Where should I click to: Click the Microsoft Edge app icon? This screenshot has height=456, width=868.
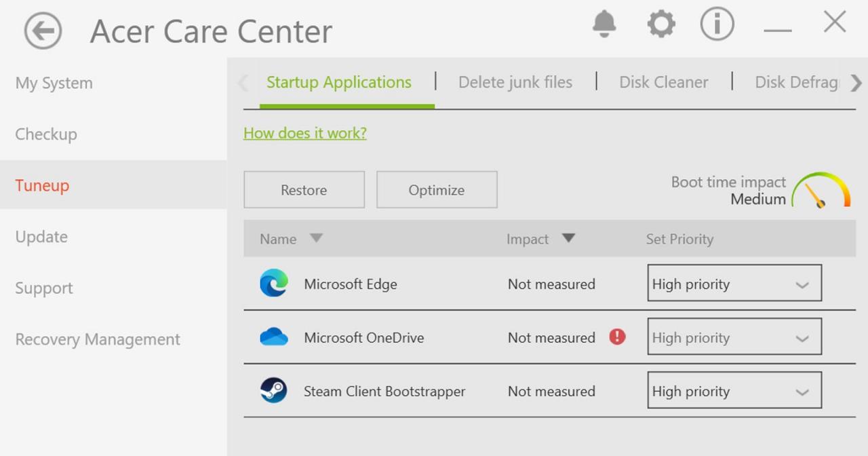tap(274, 283)
